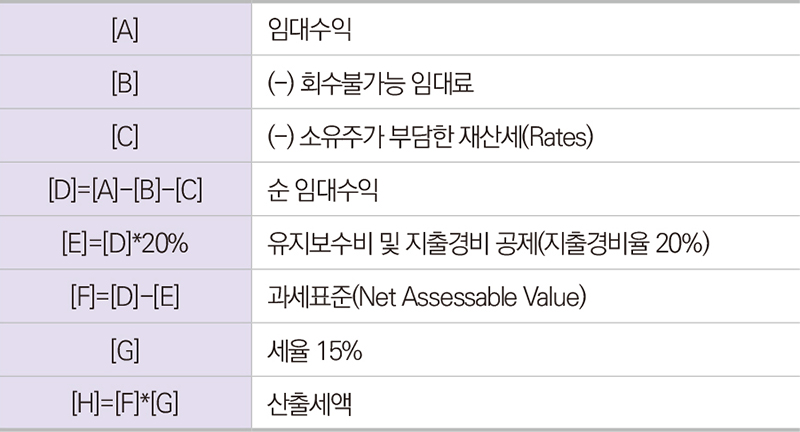This screenshot has width=800, height=432.
Task: Select the 회수불가능 임대료 cell
Action: pos(526,82)
